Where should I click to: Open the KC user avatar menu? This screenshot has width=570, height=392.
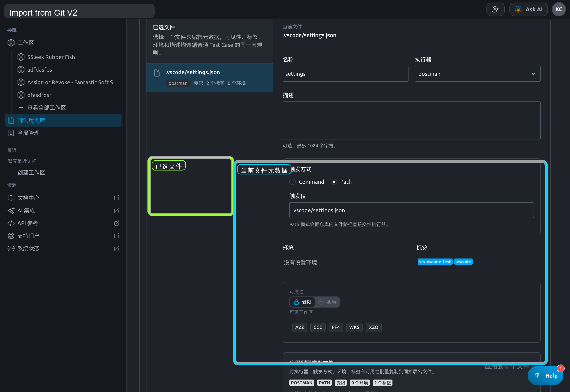[x=559, y=9]
